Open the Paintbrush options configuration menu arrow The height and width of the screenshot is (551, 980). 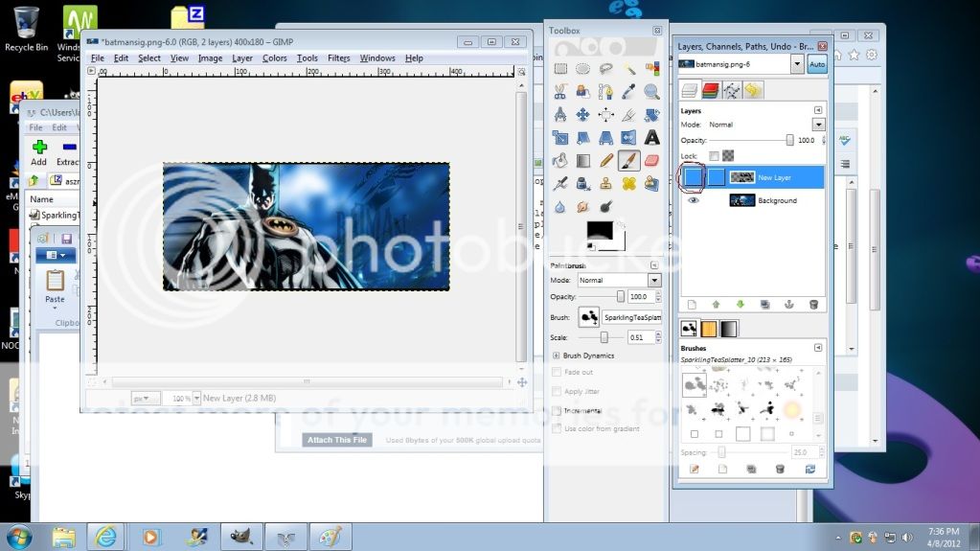click(654, 265)
